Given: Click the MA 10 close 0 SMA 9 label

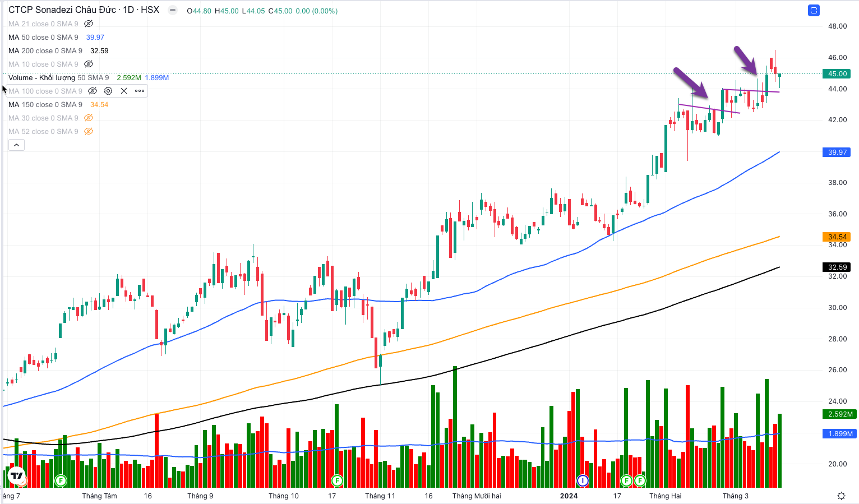Looking at the screenshot, I should point(43,64).
